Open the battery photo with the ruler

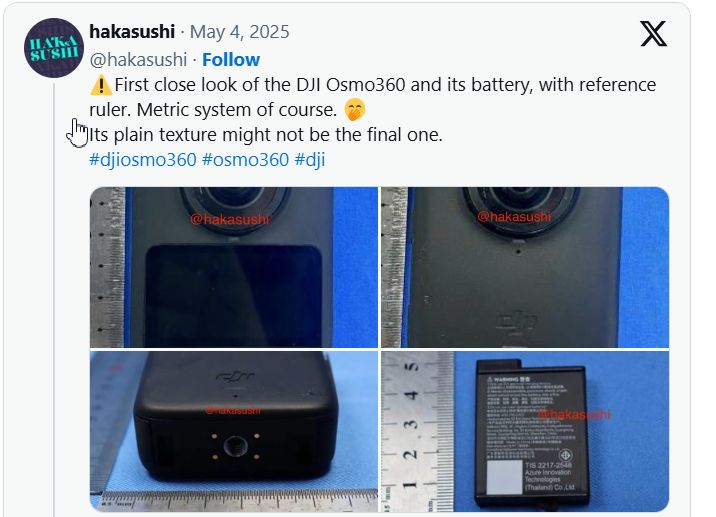coord(525,431)
